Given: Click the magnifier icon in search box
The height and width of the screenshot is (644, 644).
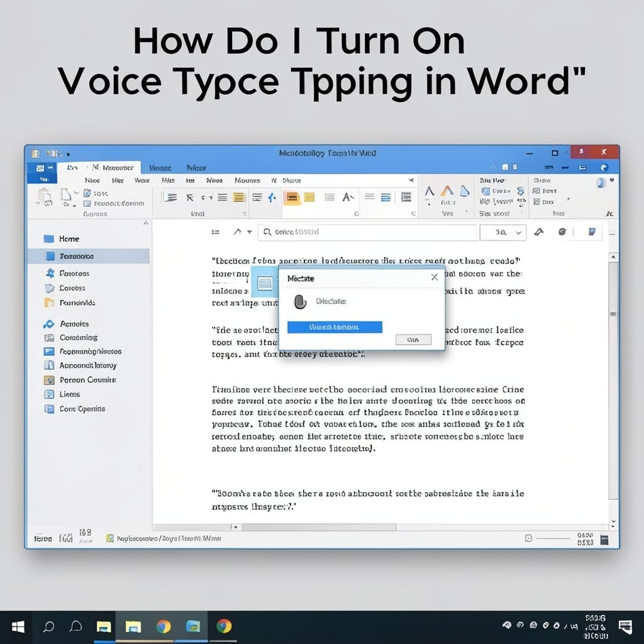Looking at the screenshot, I should (x=267, y=232).
